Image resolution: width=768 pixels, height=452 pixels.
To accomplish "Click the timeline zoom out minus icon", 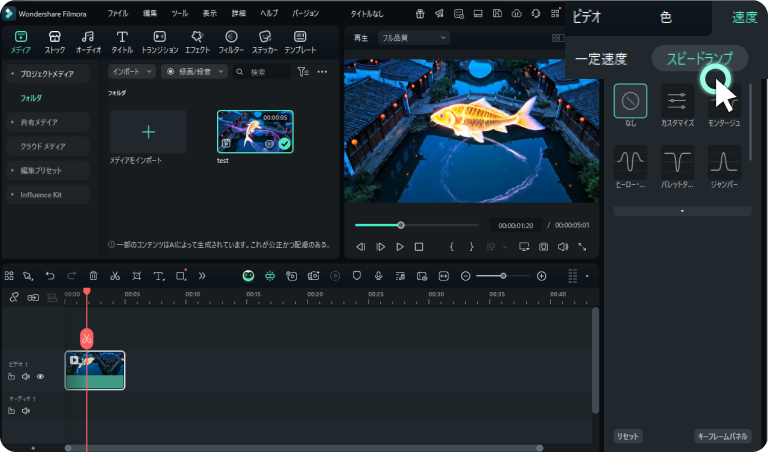I will pos(466,276).
